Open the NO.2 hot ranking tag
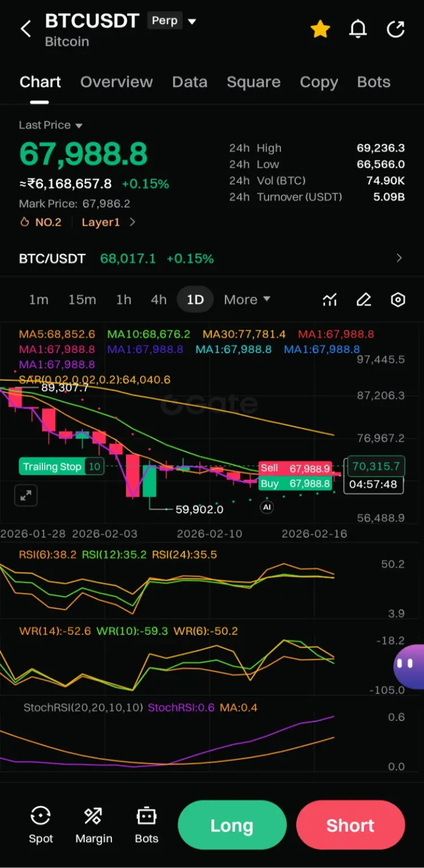The width and height of the screenshot is (424, 868). (41, 222)
